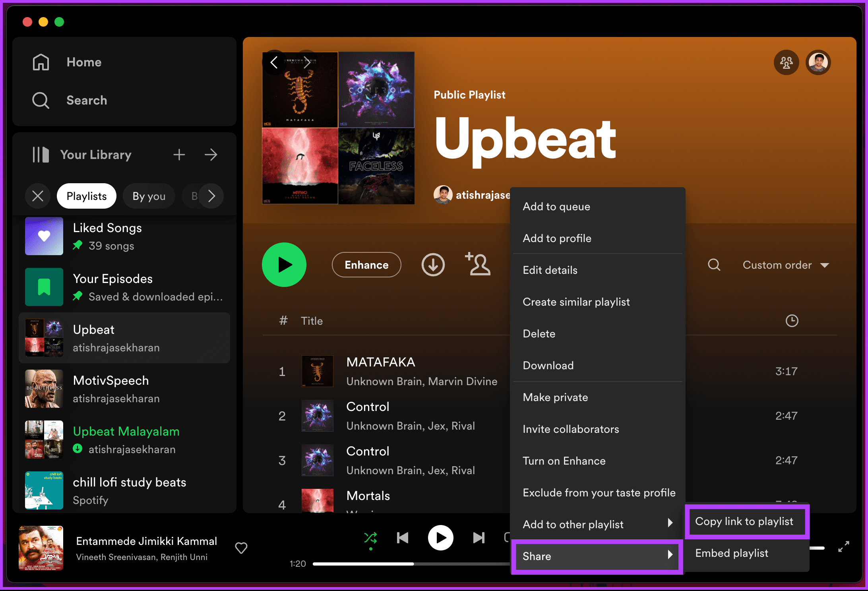The image size is (868, 591).
Task: Open the Liked Songs playlist
Action: point(124,236)
